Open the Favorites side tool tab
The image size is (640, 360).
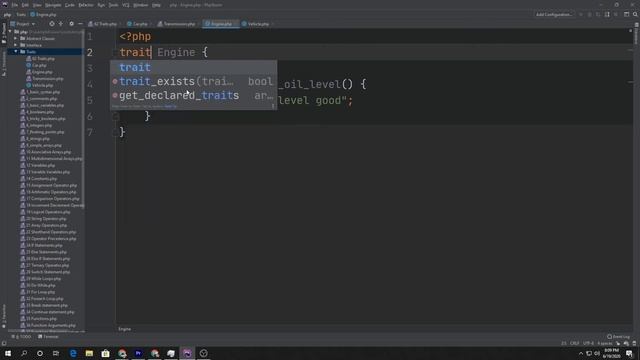coord(4,316)
